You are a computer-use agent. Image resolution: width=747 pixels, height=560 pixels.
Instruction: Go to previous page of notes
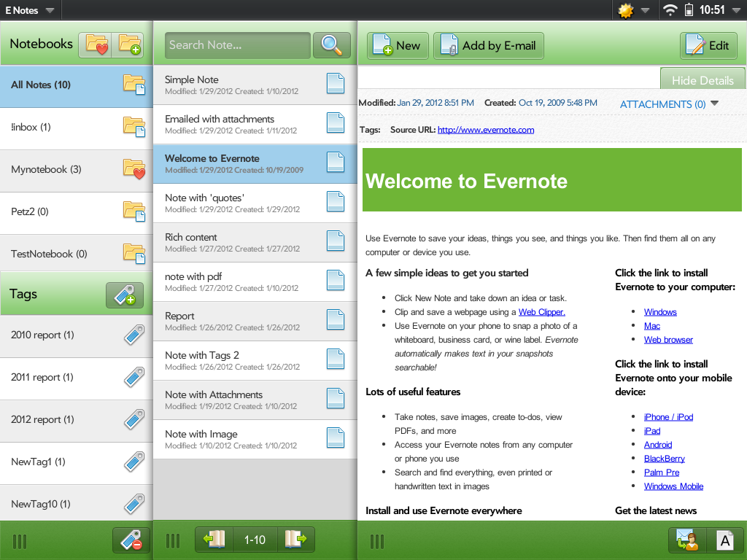point(214,540)
